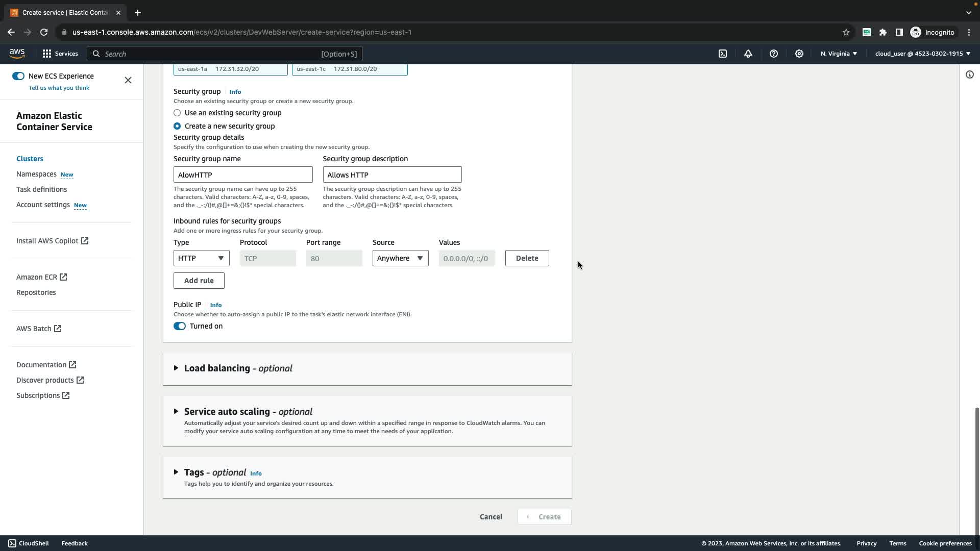This screenshot has height=551, width=980.
Task: Open the info panel icon at right edge
Action: click(969, 75)
